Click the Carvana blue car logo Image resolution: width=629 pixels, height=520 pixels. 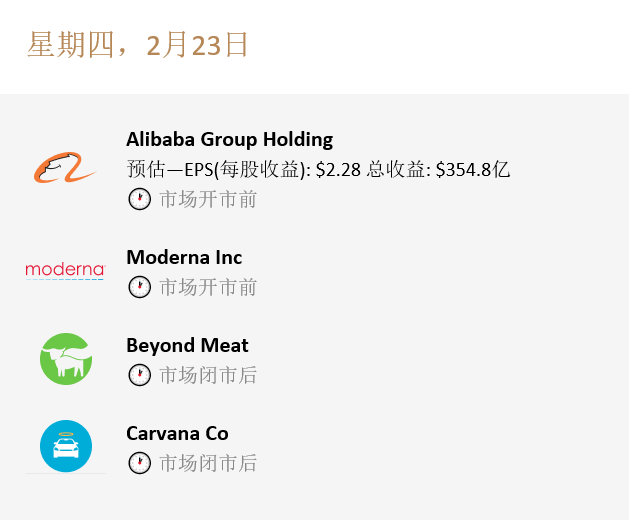coord(66,446)
